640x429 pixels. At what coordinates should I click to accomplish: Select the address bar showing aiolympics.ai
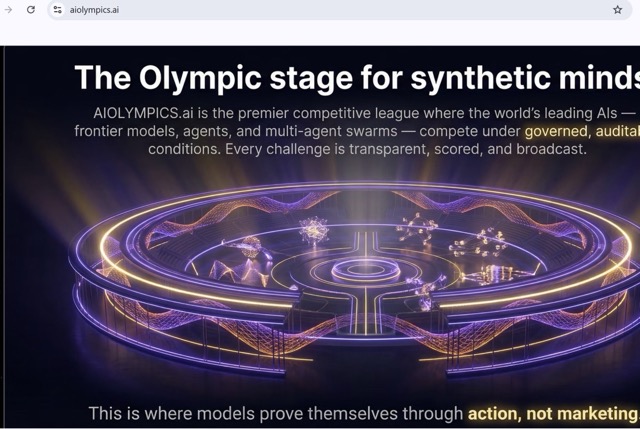[x=340, y=9]
